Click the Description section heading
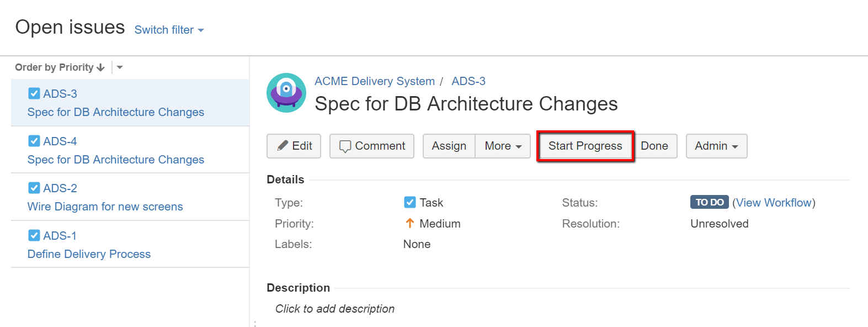 (x=299, y=288)
